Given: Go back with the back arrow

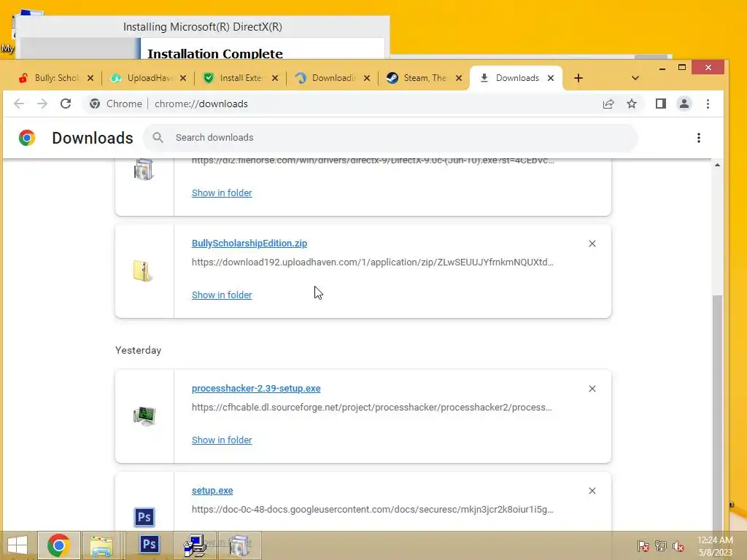Looking at the screenshot, I should [x=18, y=104].
